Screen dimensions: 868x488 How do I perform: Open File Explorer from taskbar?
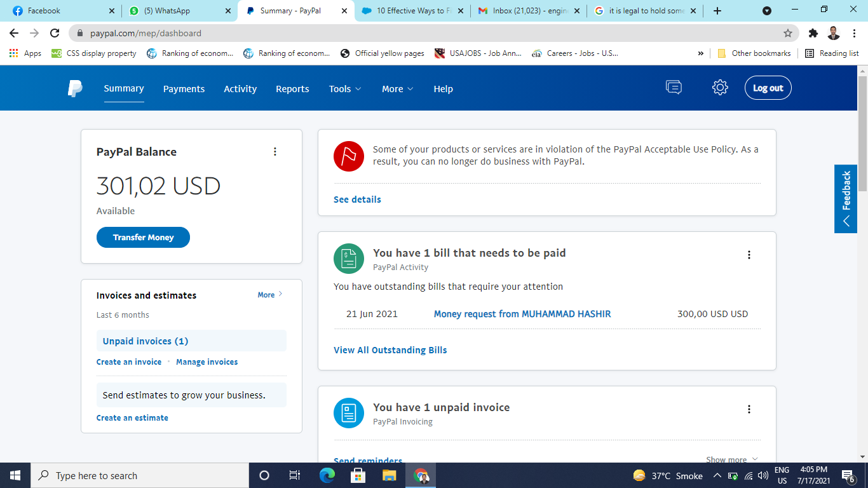click(389, 475)
